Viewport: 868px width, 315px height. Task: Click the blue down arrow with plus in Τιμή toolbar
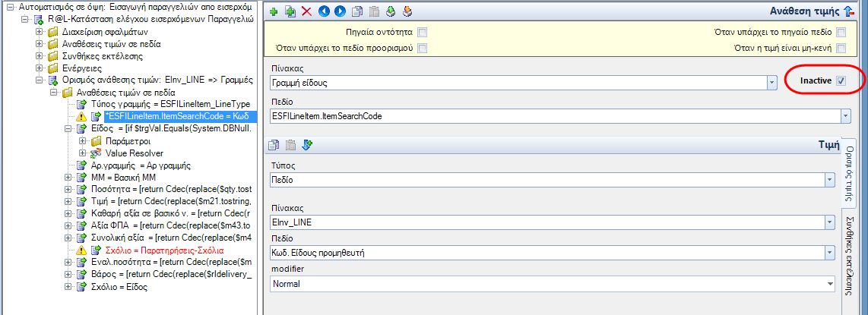[307, 145]
